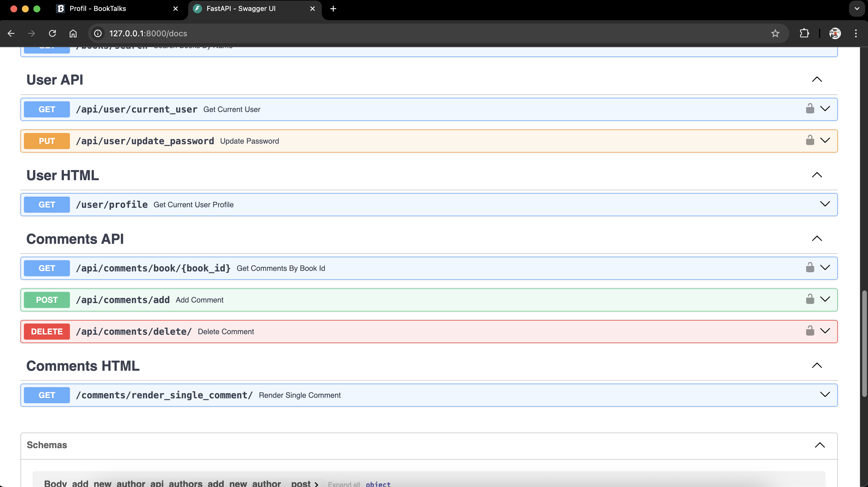Click lock icon on Delete Comment endpoint
Screen dimensions: 868x487
point(810,331)
